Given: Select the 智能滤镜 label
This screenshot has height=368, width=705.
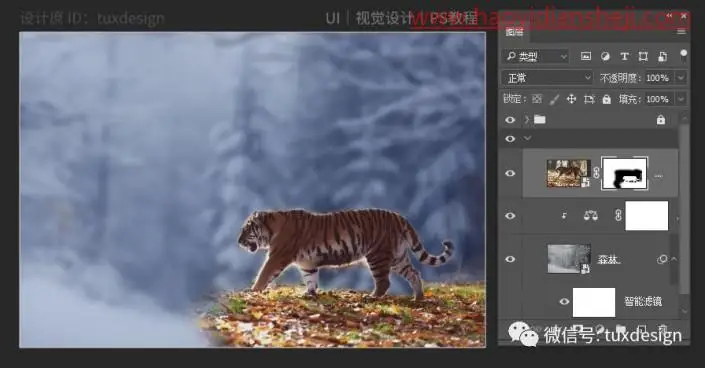Looking at the screenshot, I should [643, 301].
